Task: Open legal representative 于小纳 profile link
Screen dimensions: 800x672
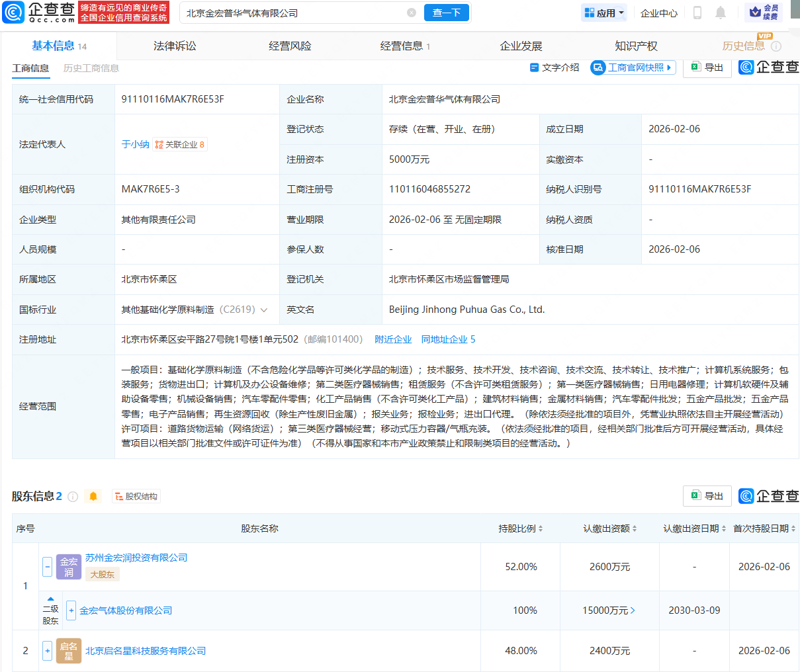Action: (136, 144)
